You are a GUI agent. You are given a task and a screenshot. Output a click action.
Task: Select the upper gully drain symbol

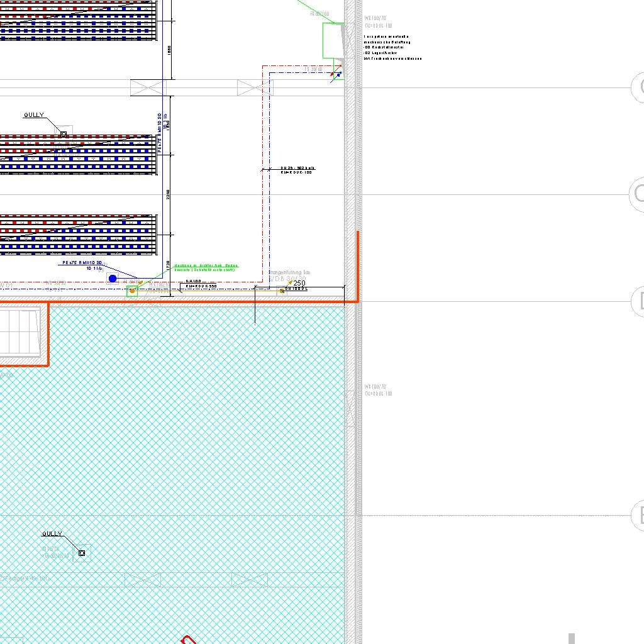click(64, 134)
